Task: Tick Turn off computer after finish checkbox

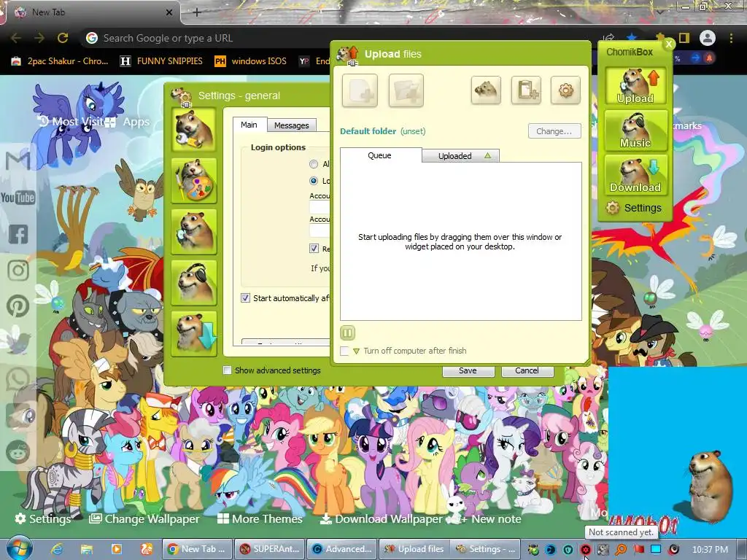Action: [344, 351]
